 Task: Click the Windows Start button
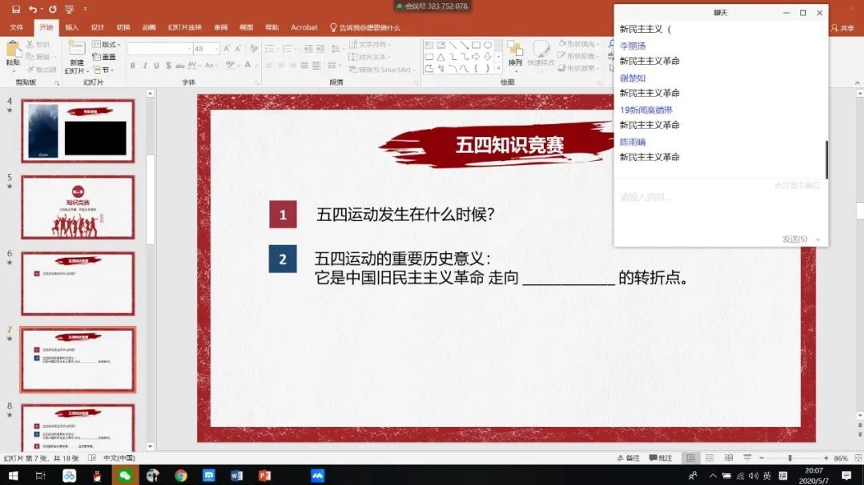pyautogui.click(x=13, y=475)
